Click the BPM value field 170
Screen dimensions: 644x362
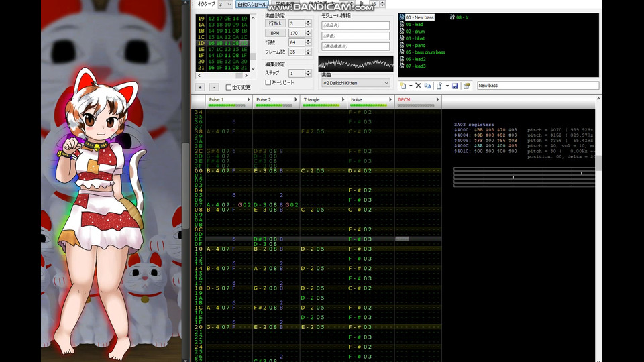tap(297, 33)
